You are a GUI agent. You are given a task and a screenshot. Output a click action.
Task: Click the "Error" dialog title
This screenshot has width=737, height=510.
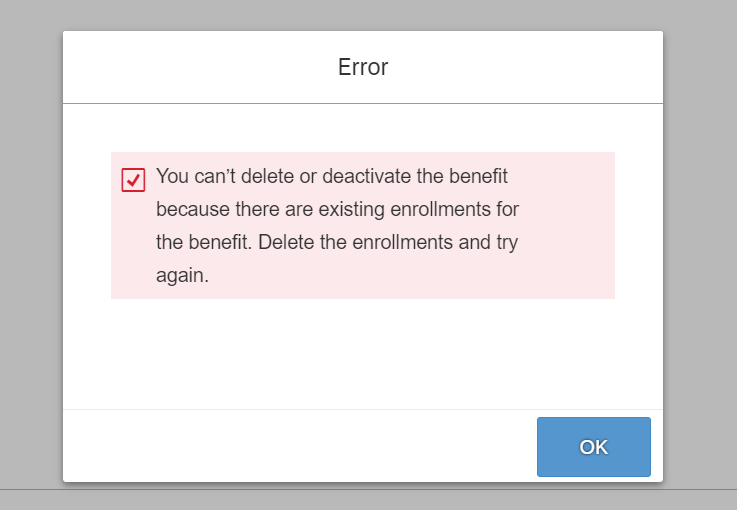363,67
